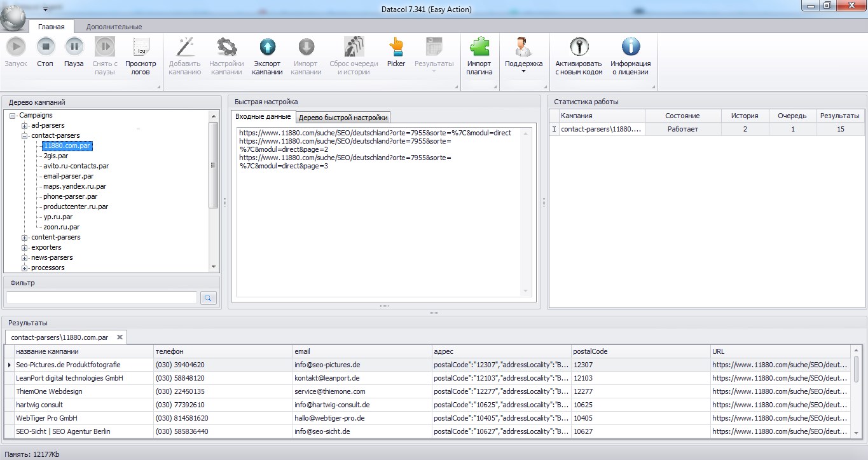Click Импорт плагина puzzle icon
The image size is (868, 460).
pyautogui.click(x=479, y=47)
